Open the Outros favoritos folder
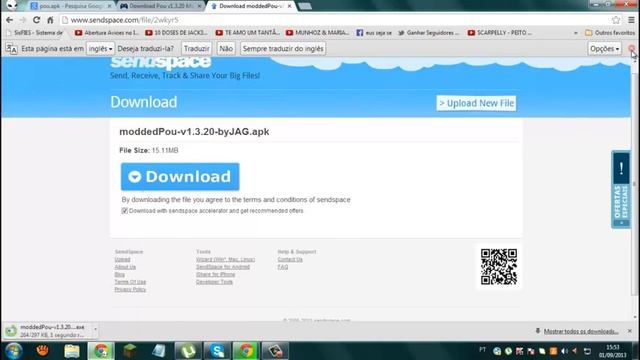 click(610, 33)
